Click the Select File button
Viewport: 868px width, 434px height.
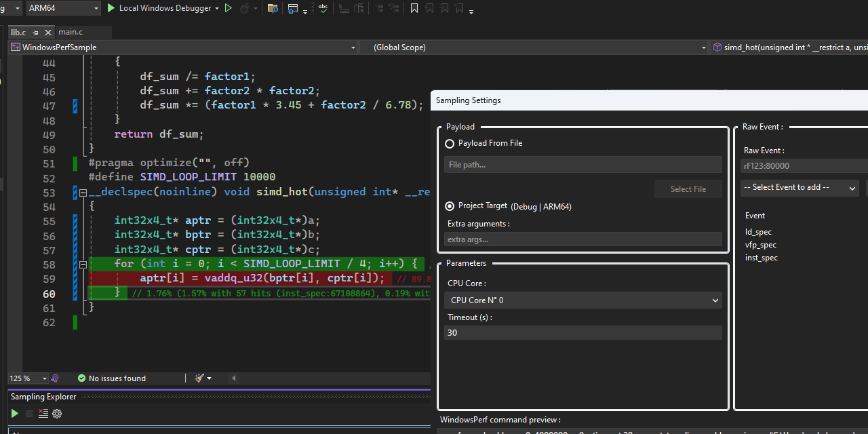click(688, 189)
